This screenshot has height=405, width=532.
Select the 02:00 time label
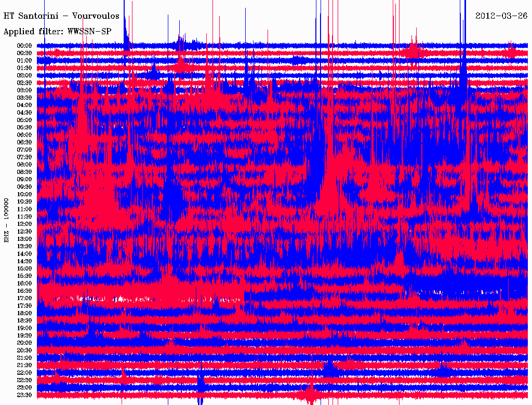click(x=24, y=75)
